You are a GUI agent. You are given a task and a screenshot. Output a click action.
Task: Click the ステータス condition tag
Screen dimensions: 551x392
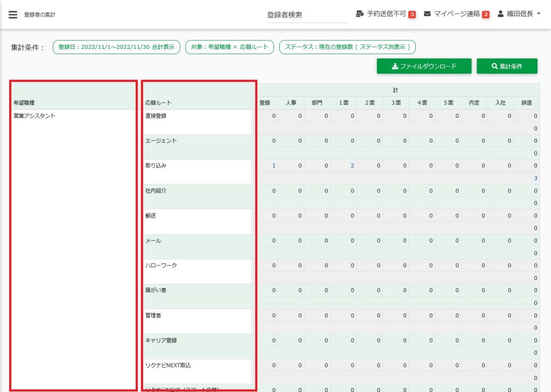347,47
